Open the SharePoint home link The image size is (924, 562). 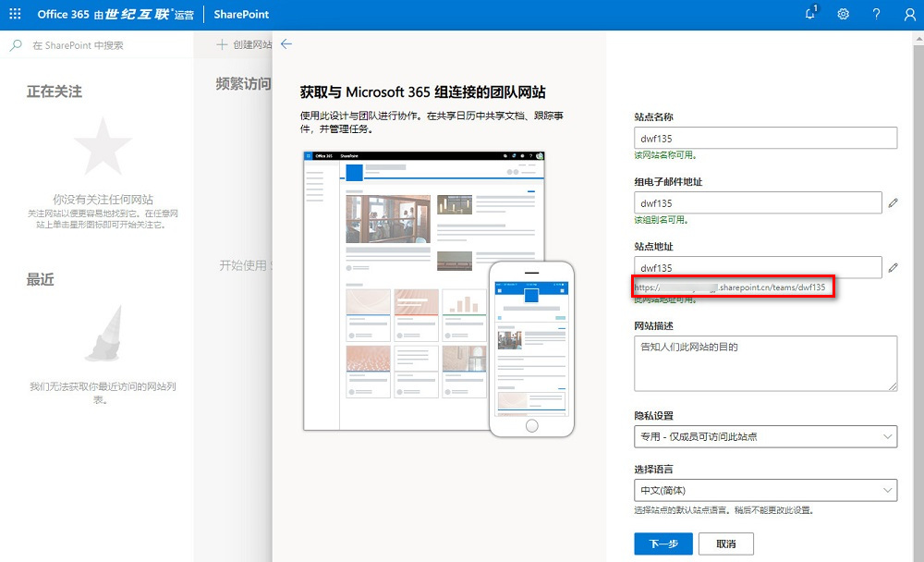pyautogui.click(x=241, y=14)
